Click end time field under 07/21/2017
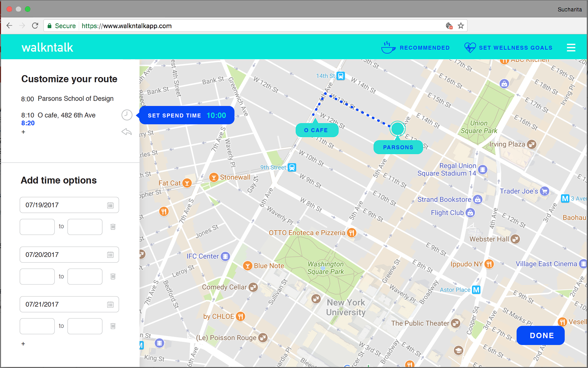The height and width of the screenshot is (368, 588). (x=85, y=326)
